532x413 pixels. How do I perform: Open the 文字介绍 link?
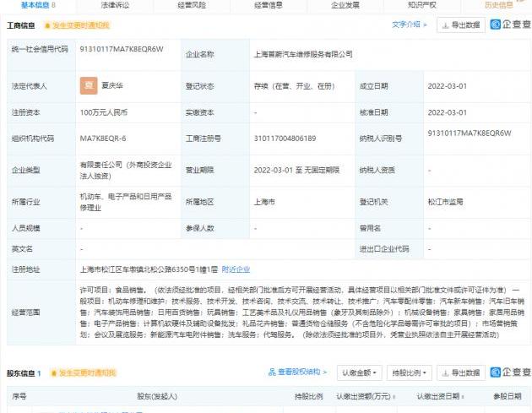410,24
